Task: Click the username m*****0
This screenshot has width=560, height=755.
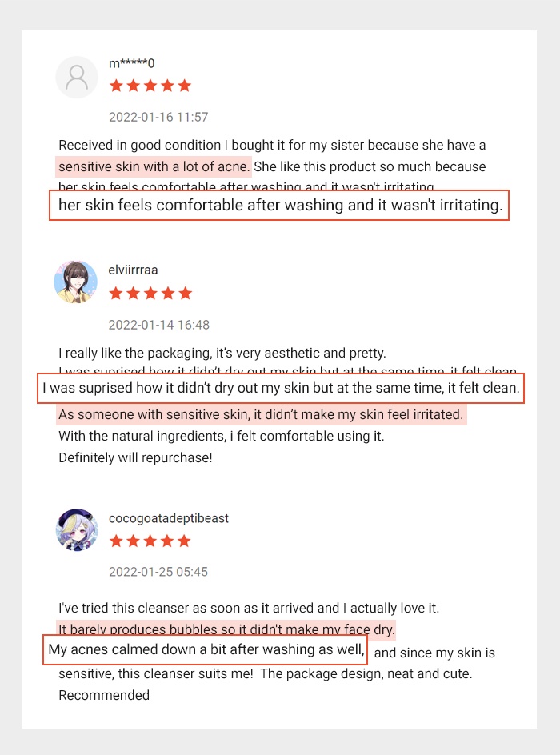Action: coord(132,63)
